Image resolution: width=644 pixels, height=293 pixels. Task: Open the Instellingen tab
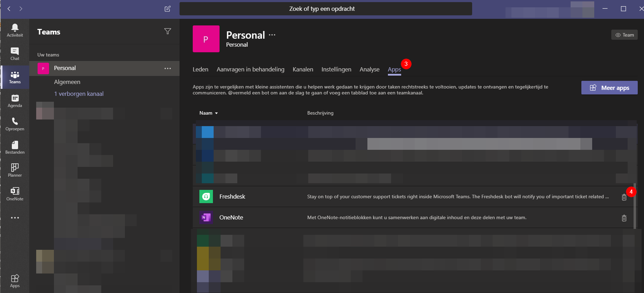click(x=336, y=69)
